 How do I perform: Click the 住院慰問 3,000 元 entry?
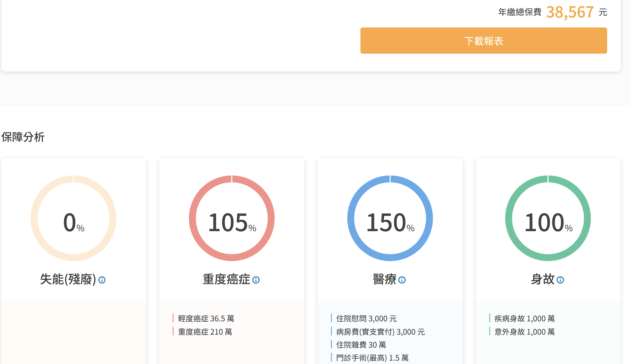366,318
